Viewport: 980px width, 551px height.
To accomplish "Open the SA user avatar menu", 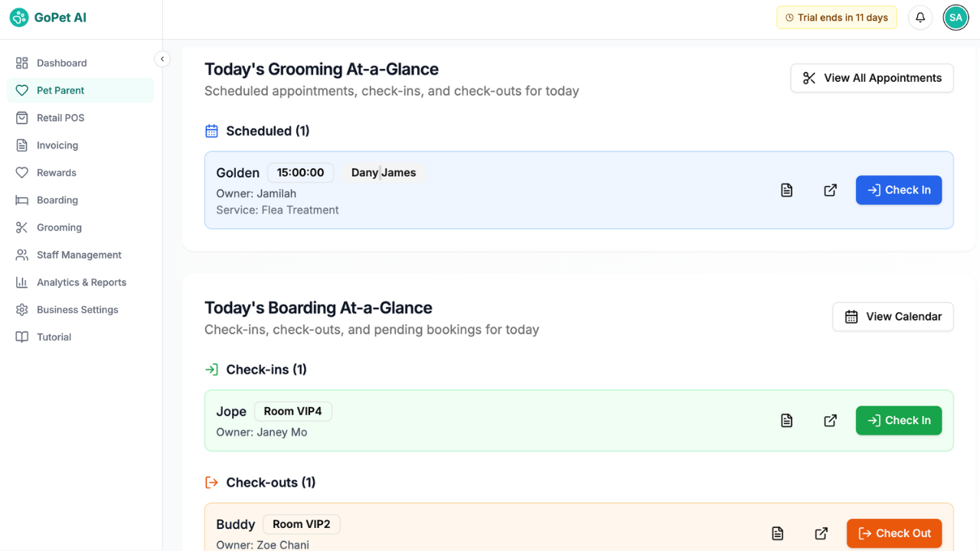I will pyautogui.click(x=955, y=17).
